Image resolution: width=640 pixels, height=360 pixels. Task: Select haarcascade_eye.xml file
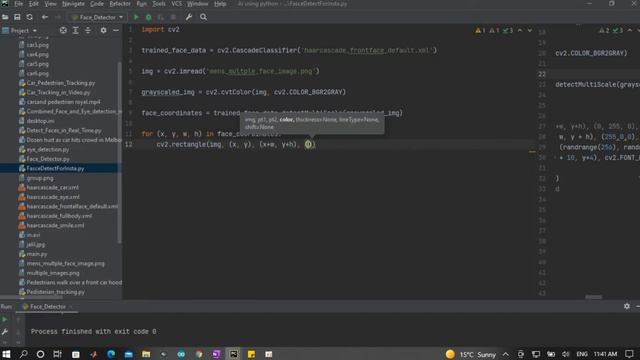coord(53,197)
